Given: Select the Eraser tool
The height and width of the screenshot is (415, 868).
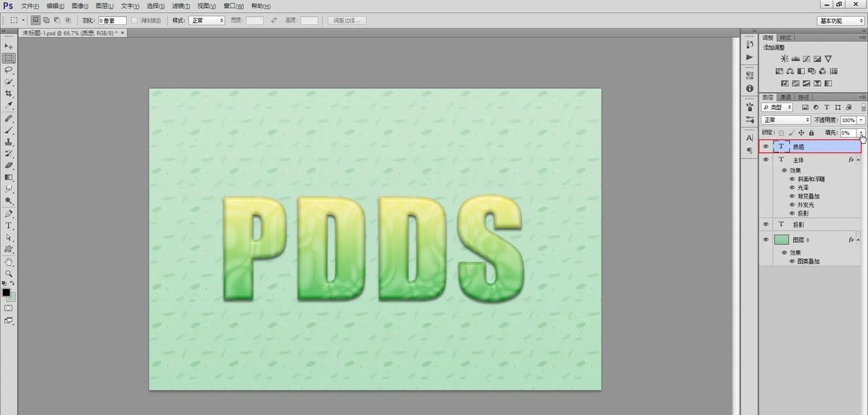Looking at the screenshot, I should click(9, 165).
